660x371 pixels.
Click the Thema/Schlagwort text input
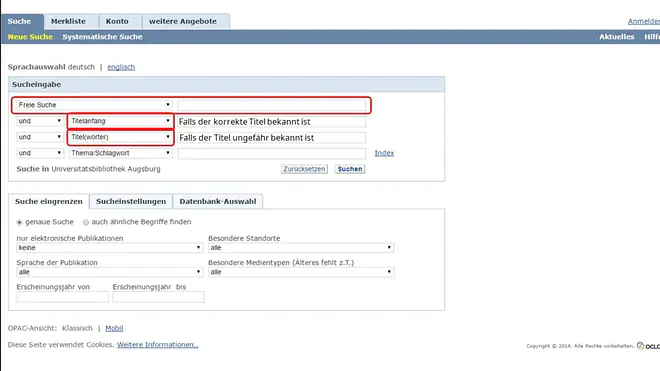point(271,153)
